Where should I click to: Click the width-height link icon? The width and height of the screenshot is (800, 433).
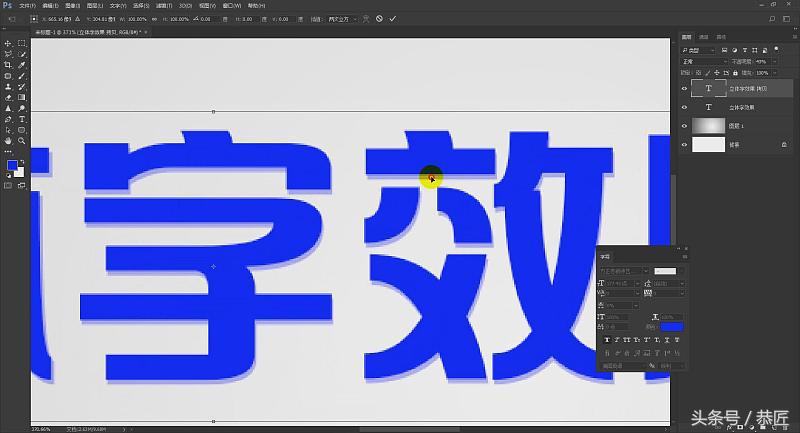154,19
